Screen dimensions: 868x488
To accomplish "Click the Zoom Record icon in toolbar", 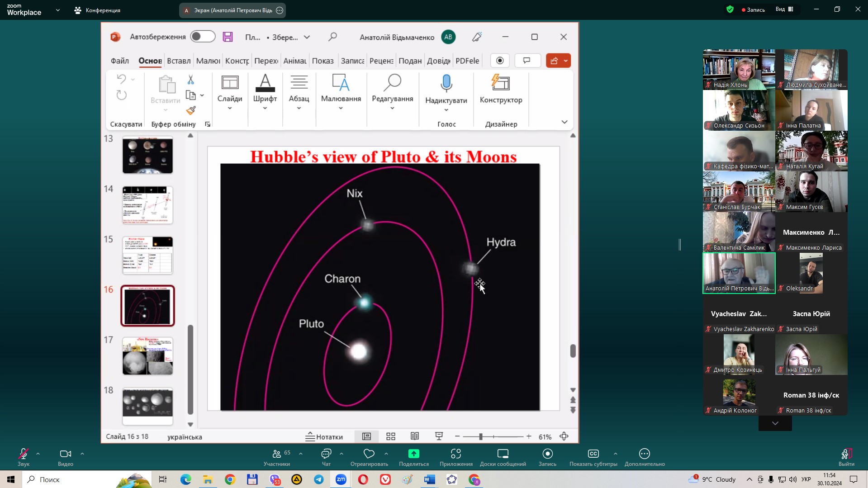I will [x=547, y=453].
